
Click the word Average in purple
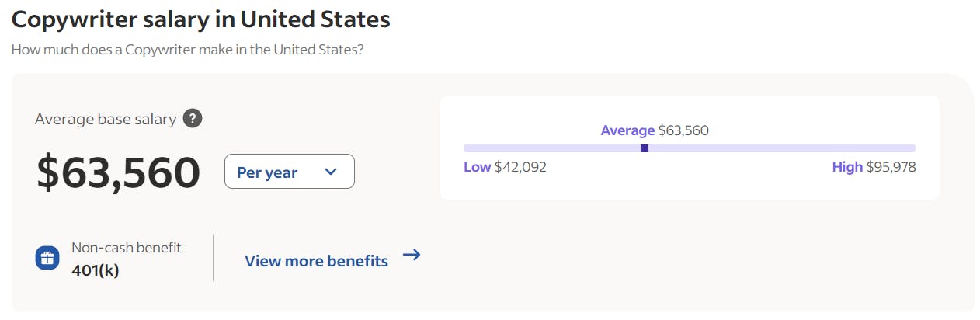(628, 130)
